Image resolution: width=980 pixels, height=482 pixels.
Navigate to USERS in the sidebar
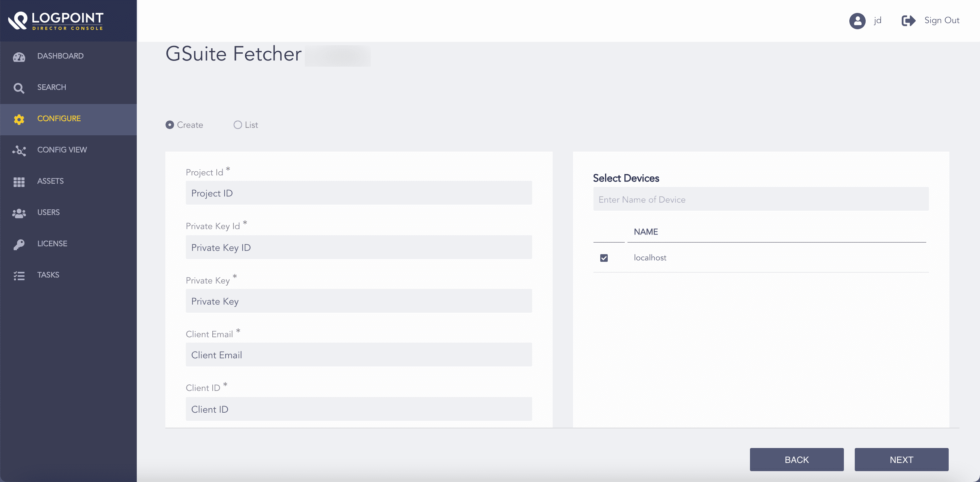click(48, 212)
